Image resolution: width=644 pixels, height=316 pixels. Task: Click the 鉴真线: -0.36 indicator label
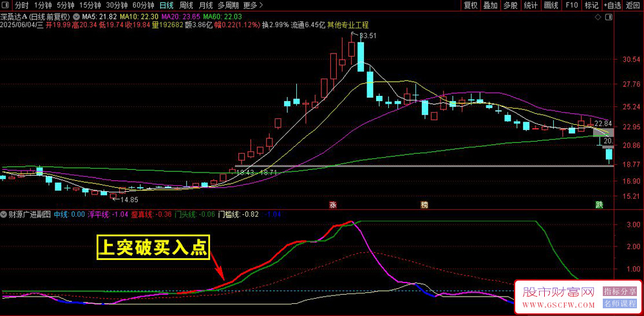pyautogui.click(x=152, y=214)
